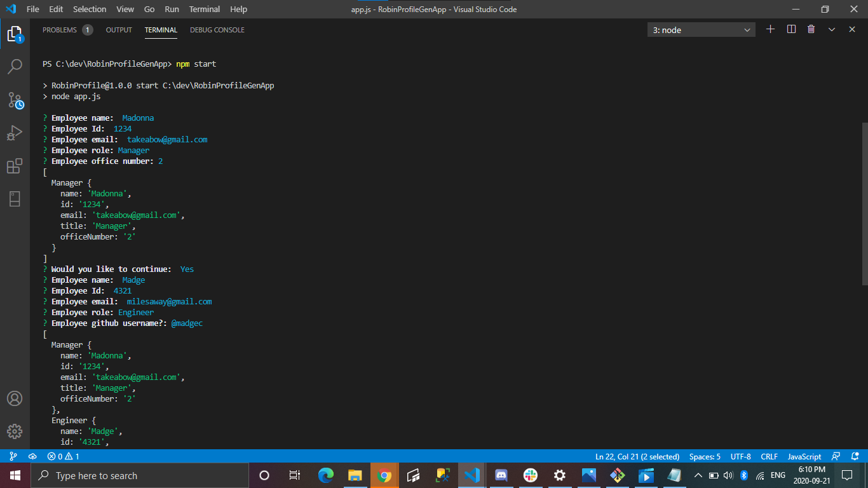868x488 pixels.
Task: Toggle maximized panel size chevron
Action: click(831, 29)
